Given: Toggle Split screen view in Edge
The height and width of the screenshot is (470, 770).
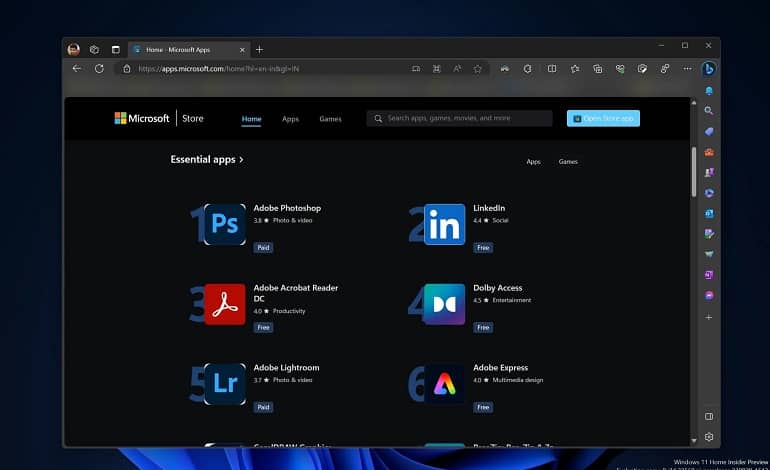Looking at the screenshot, I should (x=552, y=69).
